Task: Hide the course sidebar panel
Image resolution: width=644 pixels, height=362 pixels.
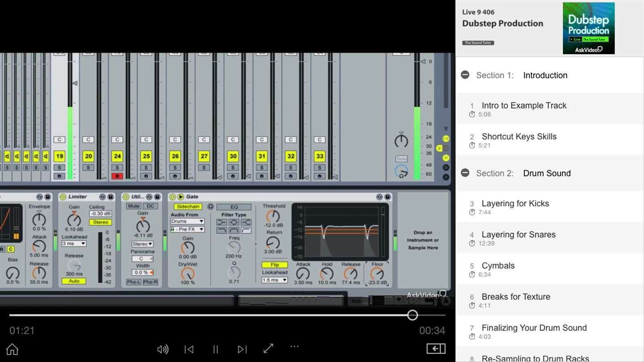Action: coord(436,349)
